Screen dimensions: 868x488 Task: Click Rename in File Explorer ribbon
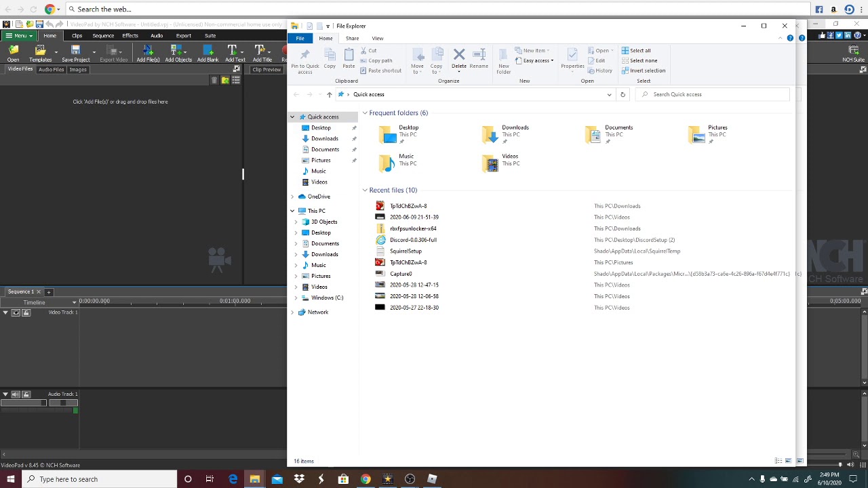(479, 58)
